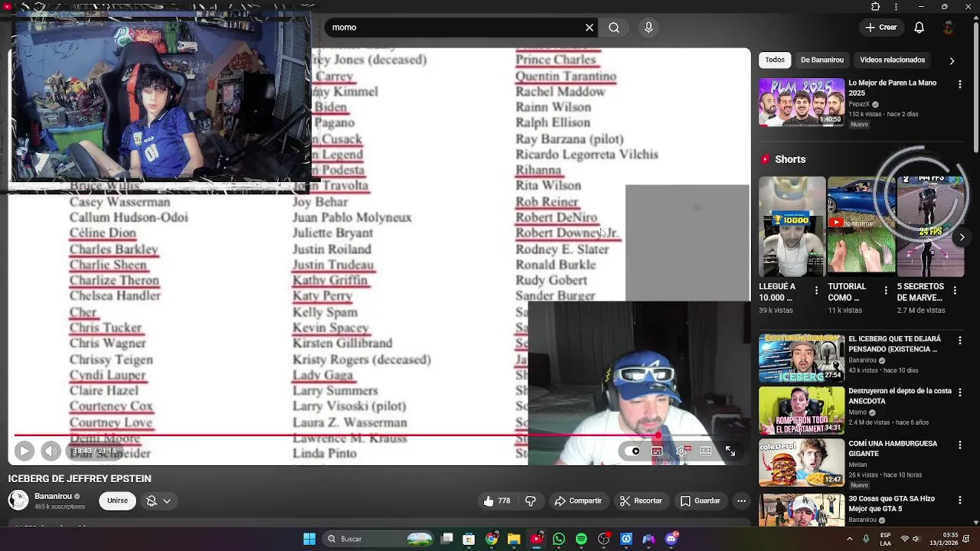Viewport: 980px width, 551px height.
Task: Mute the video with the volume icon
Action: pyautogui.click(x=51, y=451)
